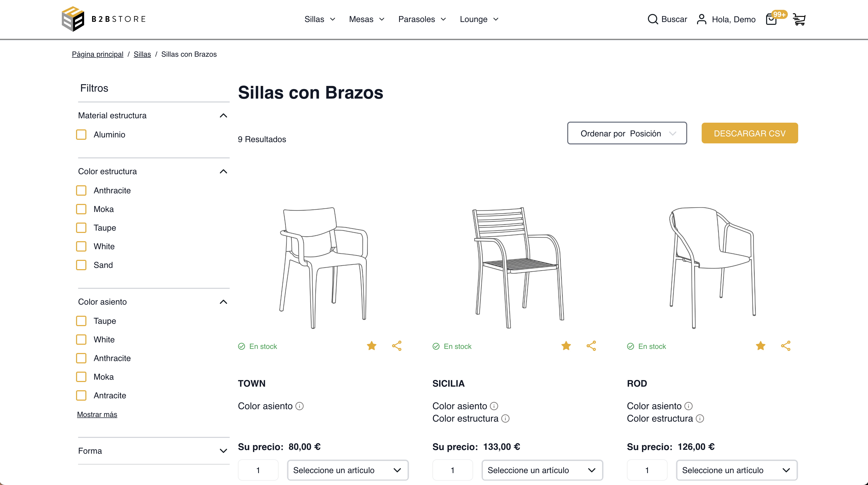
Task: Click the info icon next to ROD Color estructura
Action: (x=700, y=418)
